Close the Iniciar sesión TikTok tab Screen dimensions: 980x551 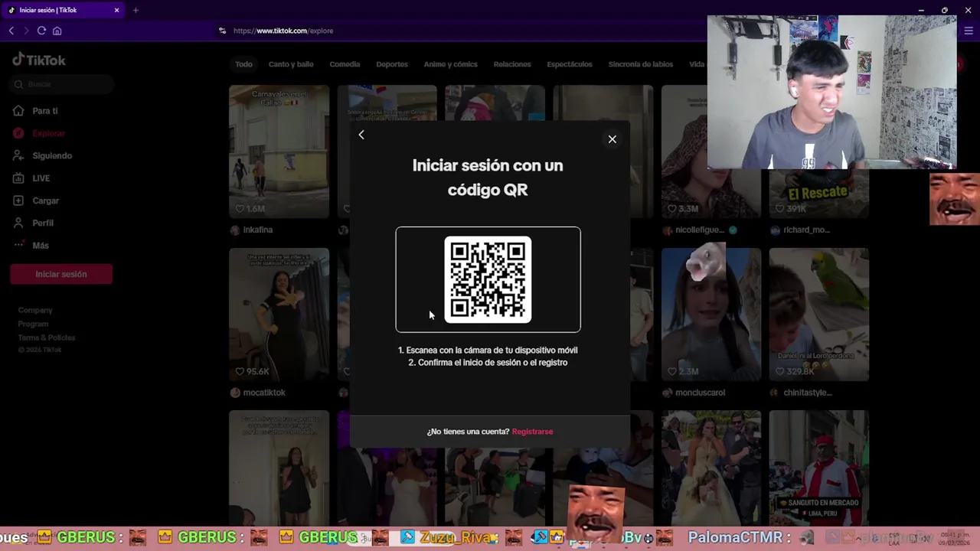(116, 10)
